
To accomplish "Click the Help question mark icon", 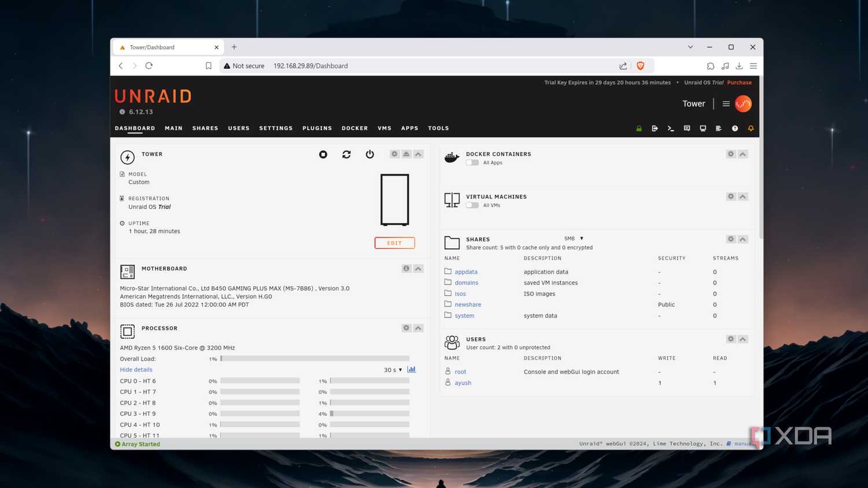I will tap(735, 128).
